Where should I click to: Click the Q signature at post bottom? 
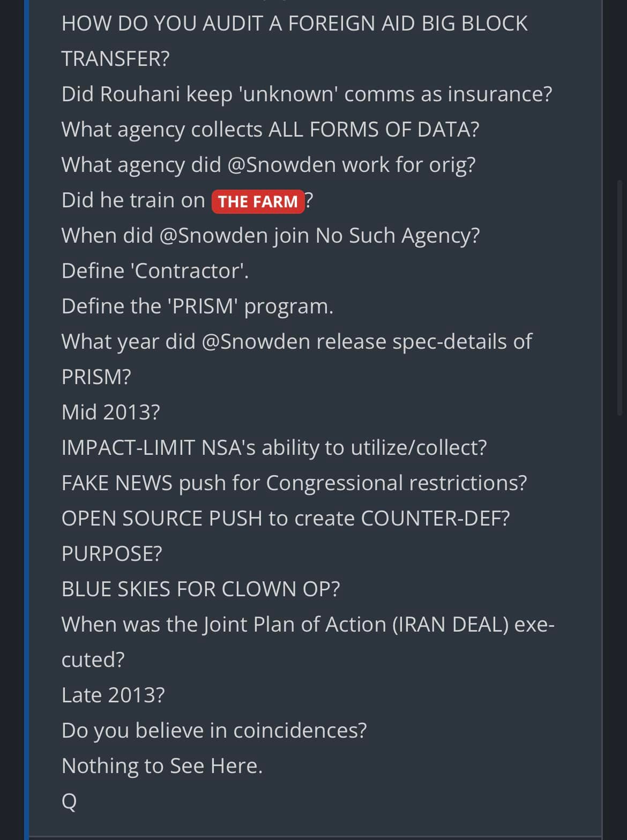pyautogui.click(x=70, y=801)
